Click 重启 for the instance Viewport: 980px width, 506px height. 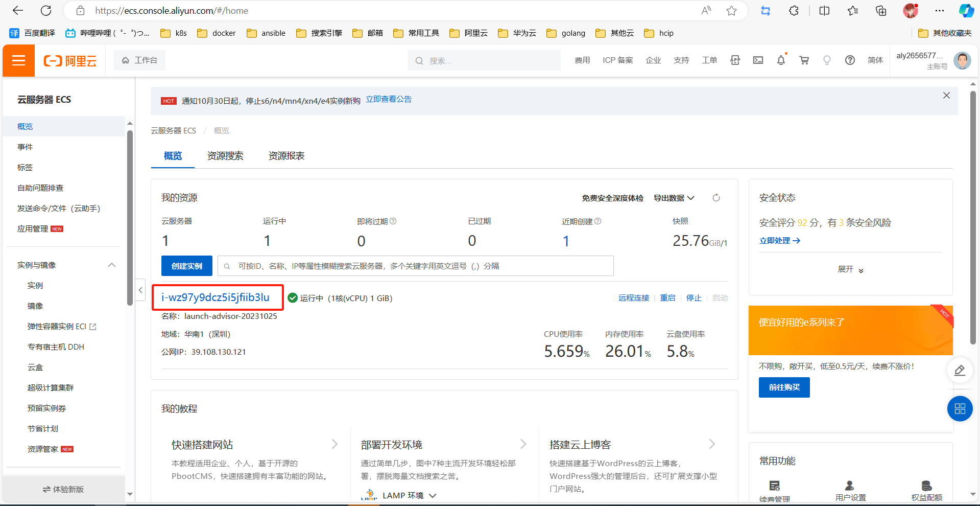(667, 298)
